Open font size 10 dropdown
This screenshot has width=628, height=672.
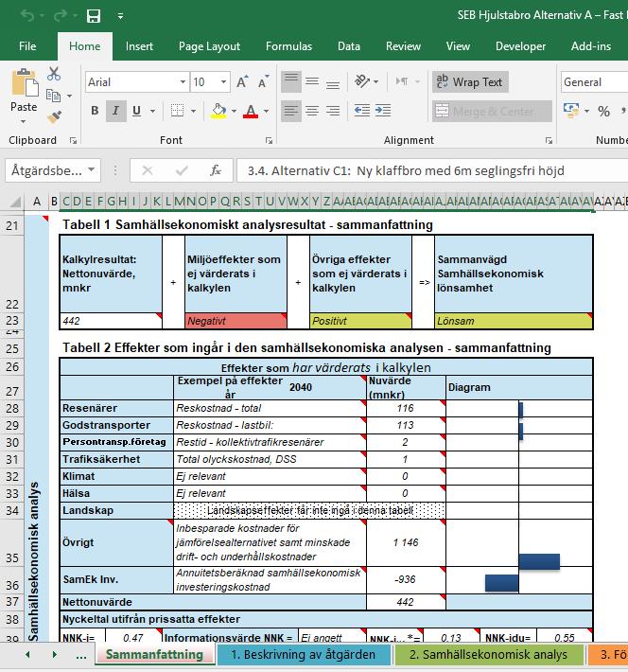point(223,81)
